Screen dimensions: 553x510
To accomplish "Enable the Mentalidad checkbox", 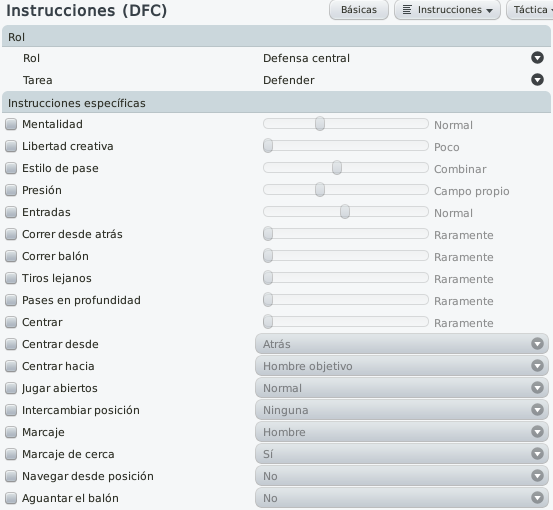I will tap(11, 124).
